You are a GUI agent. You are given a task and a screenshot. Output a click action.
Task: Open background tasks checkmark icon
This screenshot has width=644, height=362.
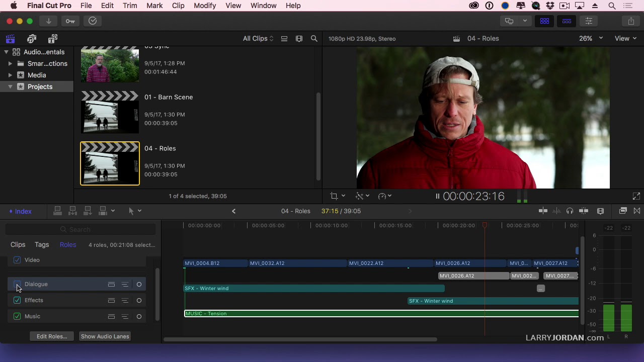coord(93,21)
